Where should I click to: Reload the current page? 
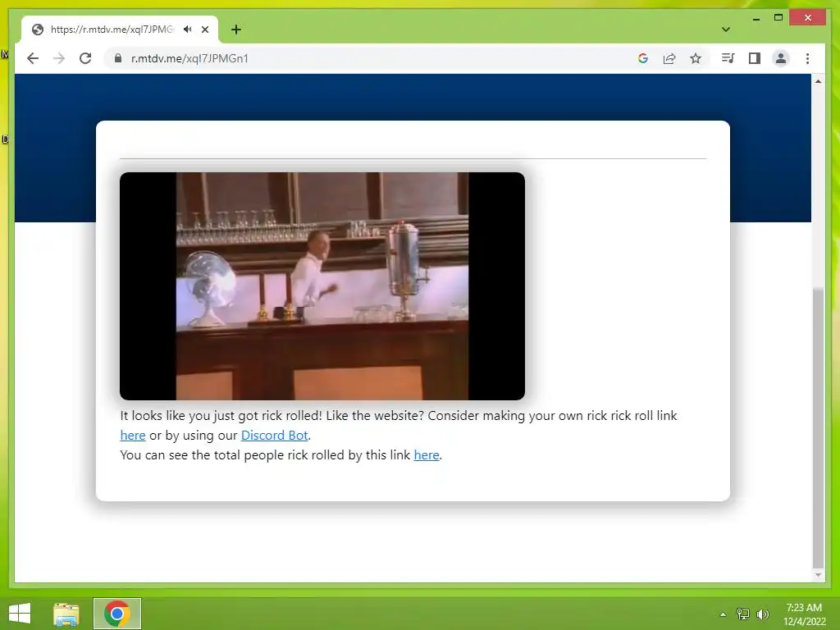tap(85, 58)
